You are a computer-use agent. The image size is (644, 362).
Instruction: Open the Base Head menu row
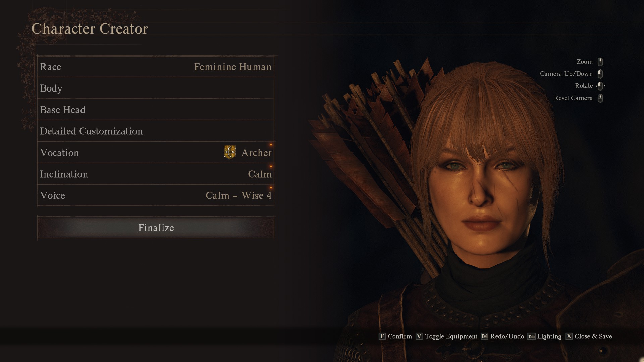(x=156, y=110)
